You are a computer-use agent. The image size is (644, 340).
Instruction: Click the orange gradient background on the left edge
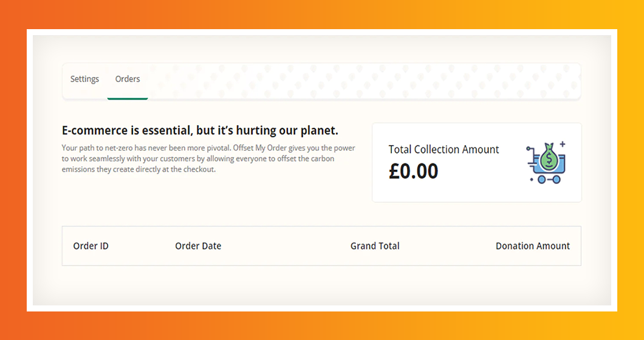12,170
